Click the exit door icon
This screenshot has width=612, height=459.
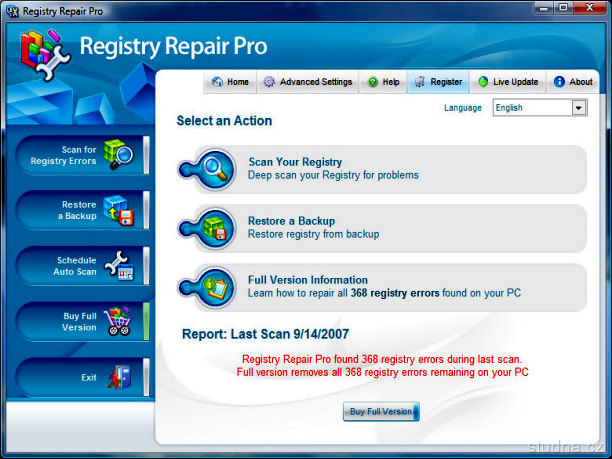point(120,377)
